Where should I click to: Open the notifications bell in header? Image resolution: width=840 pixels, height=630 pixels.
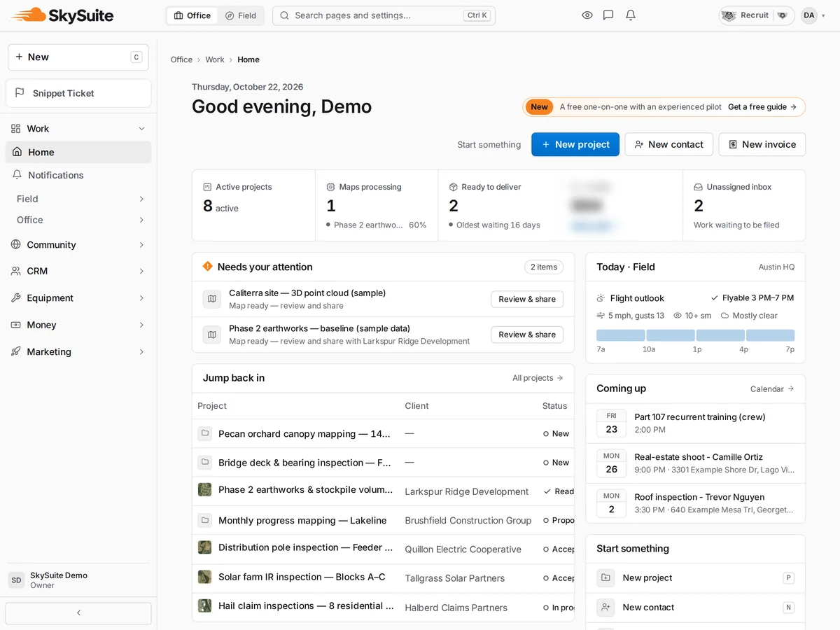(631, 15)
